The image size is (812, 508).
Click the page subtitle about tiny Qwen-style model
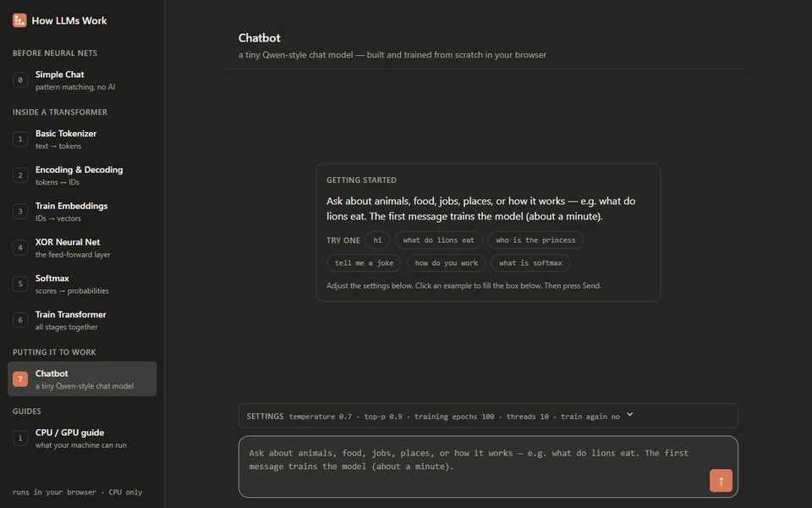(x=392, y=55)
